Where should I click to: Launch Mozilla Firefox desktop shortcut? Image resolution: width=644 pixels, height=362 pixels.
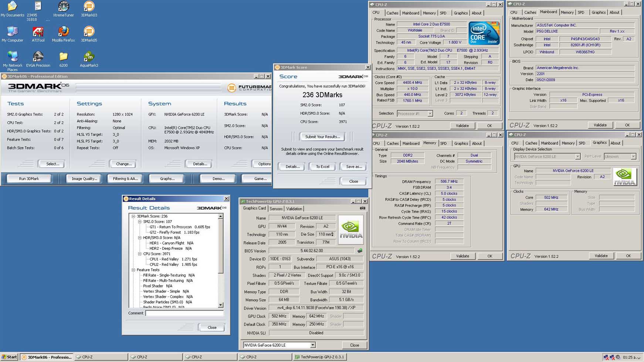click(x=63, y=34)
